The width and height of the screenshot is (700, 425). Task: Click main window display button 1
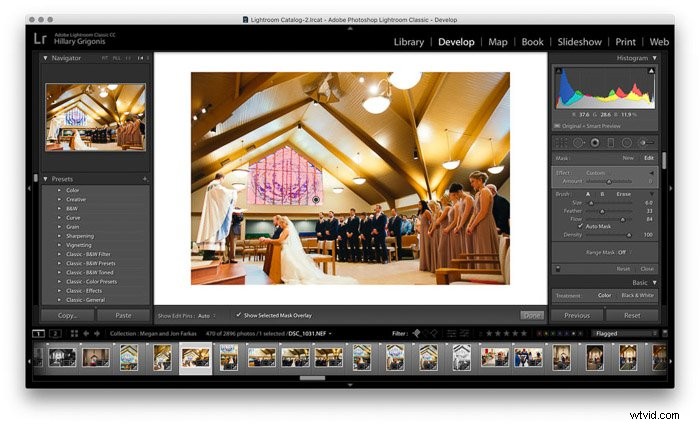pos(38,333)
